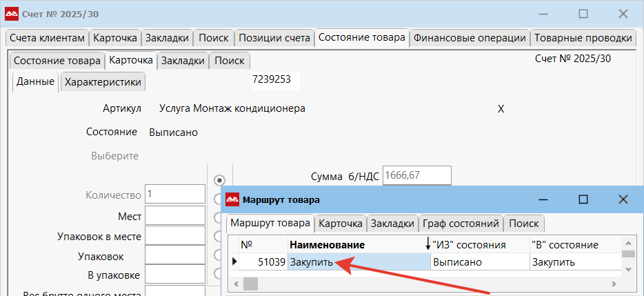Click sort arrow in Наименование column header
This screenshot has width=644, height=296.
(427, 245)
